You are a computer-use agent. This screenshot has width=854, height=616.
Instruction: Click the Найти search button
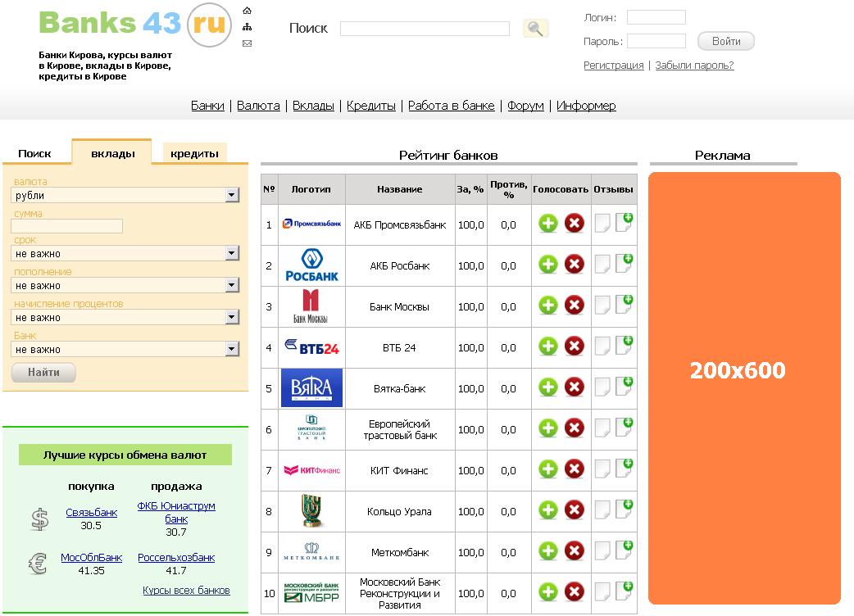(x=43, y=372)
